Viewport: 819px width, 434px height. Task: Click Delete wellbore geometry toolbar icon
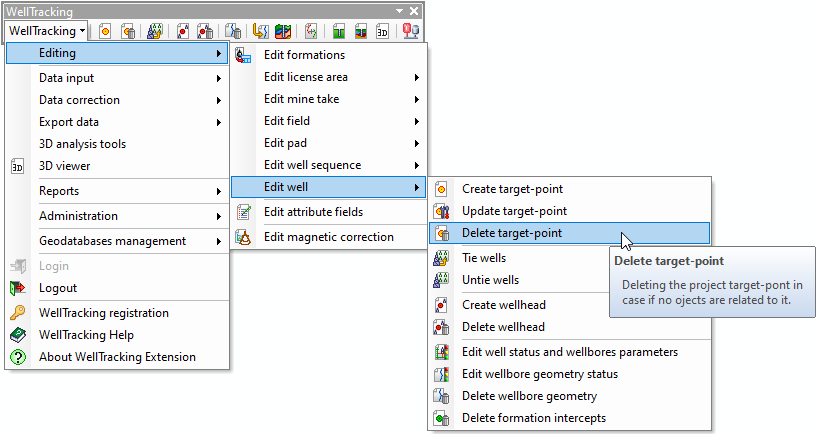(x=233, y=31)
